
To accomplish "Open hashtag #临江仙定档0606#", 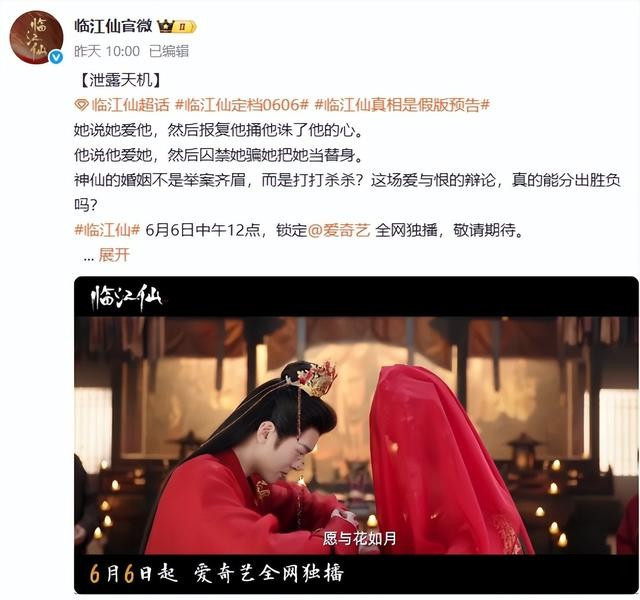I will (242, 105).
